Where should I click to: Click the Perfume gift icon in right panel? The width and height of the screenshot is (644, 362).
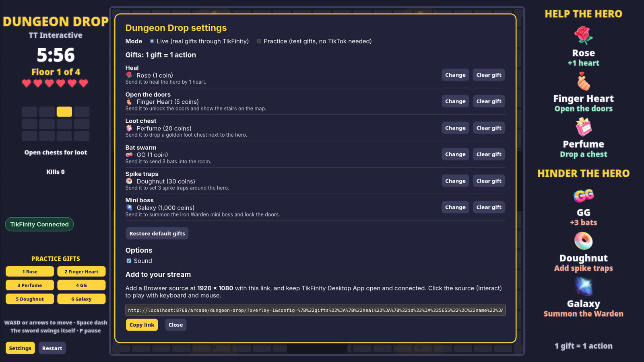[x=583, y=127]
